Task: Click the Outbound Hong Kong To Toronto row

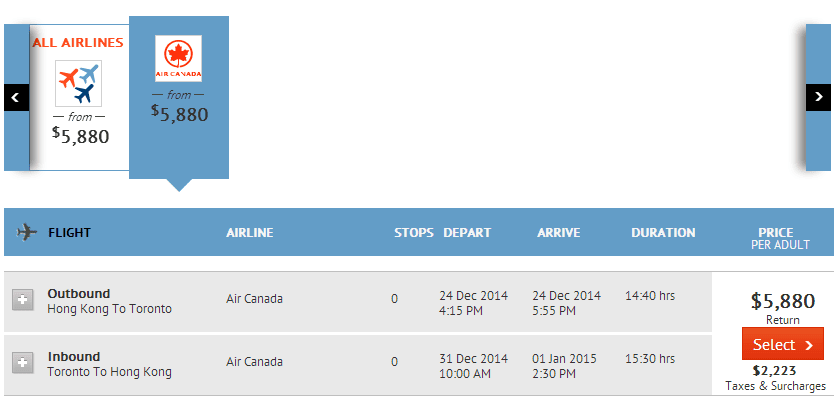Action: click(x=109, y=301)
